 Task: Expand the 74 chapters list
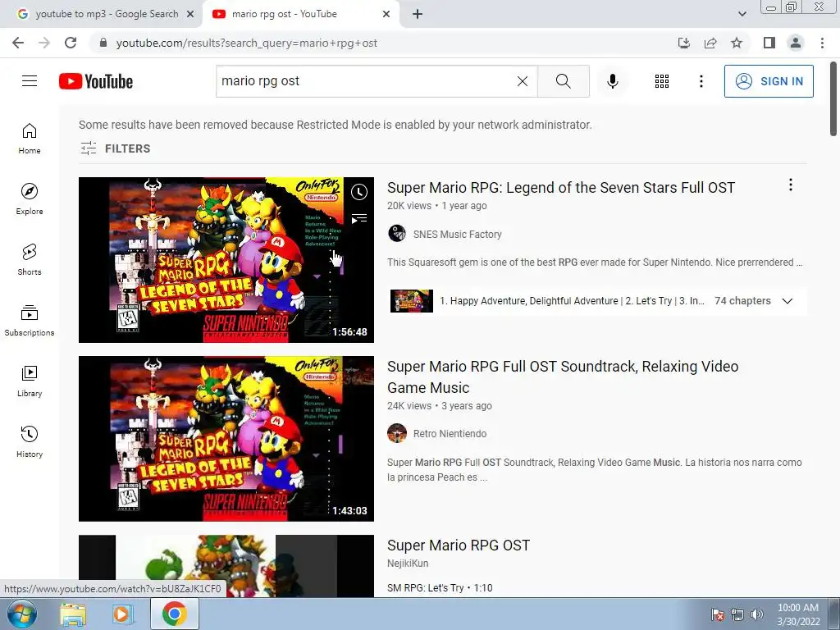787,300
